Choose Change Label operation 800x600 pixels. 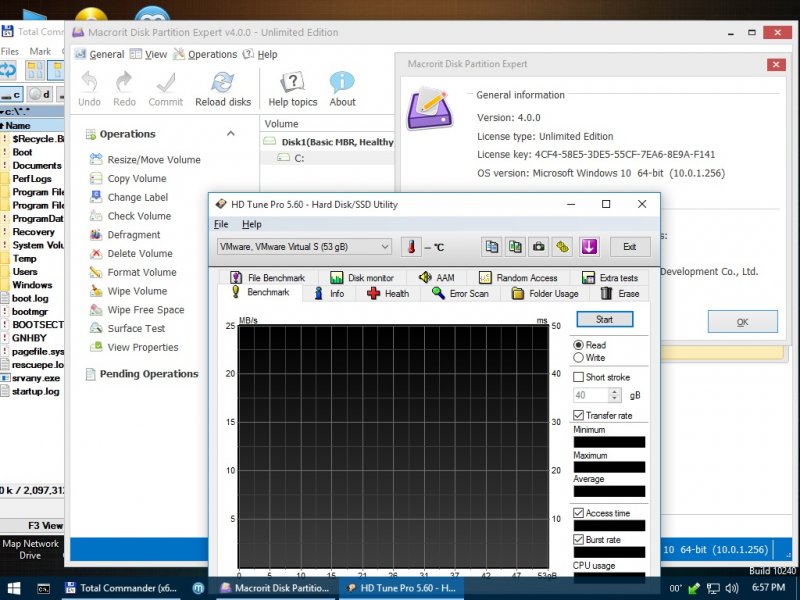(x=129, y=197)
